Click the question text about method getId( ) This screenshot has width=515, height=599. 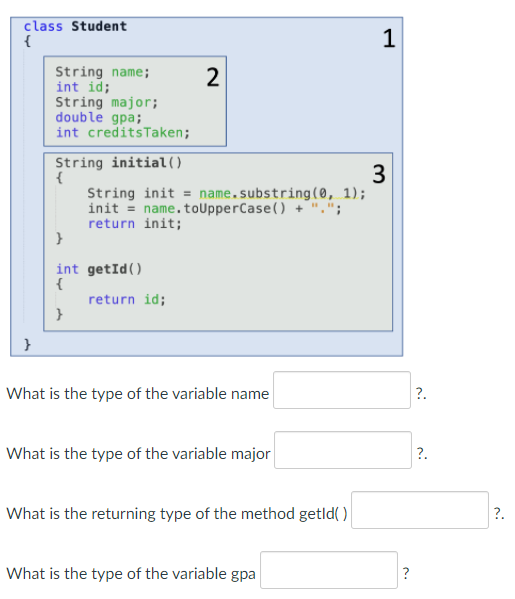pyautogui.click(x=177, y=513)
